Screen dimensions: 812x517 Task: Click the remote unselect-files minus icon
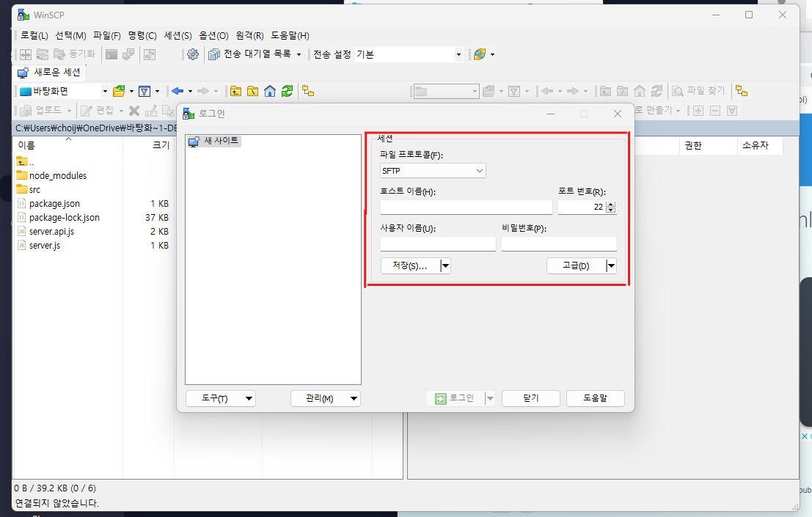(715, 110)
